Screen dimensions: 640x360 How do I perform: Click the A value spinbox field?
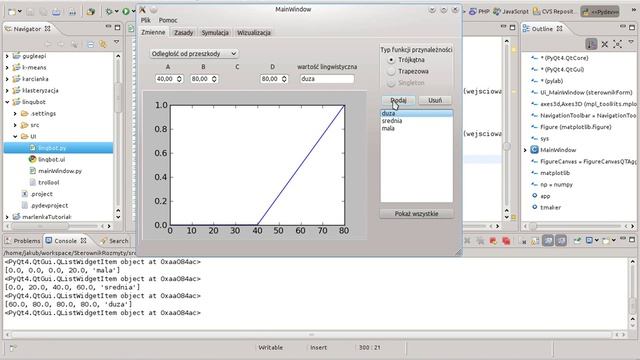169,79
